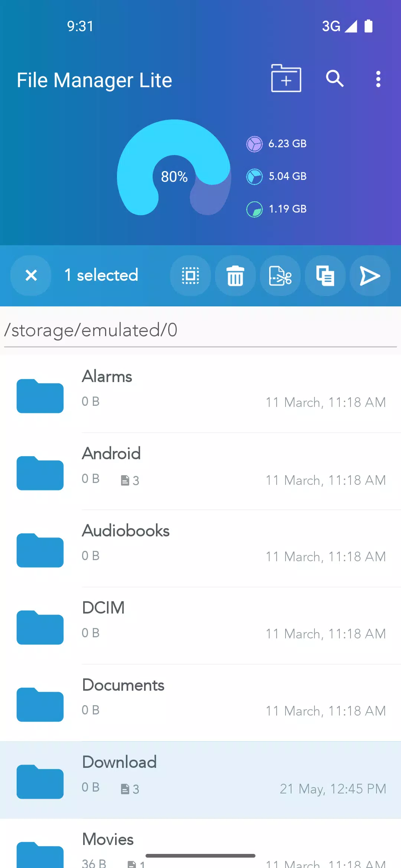Tap the 6.23 GB total storage icon
Image resolution: width=401 pixels, height=868 pixels.
[254, 144]
